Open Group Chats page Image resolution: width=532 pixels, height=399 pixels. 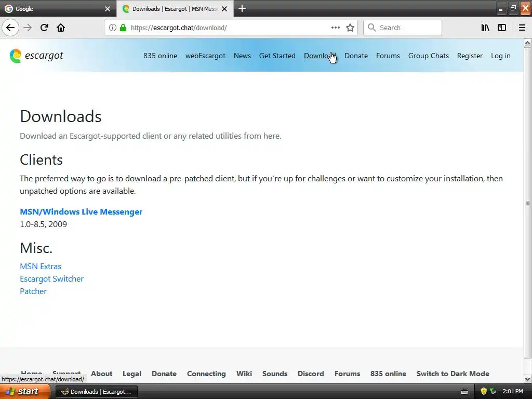(x=428, y=56)
